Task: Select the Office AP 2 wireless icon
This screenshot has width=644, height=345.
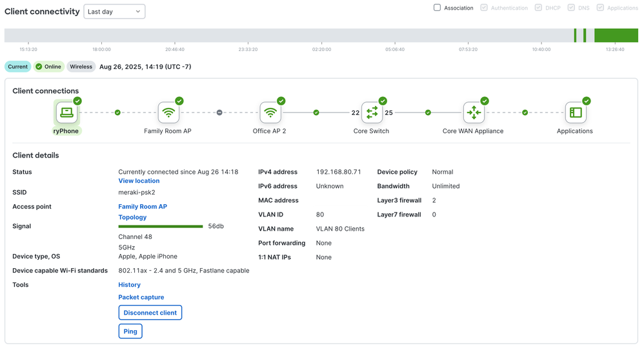Action: point(270,112)
